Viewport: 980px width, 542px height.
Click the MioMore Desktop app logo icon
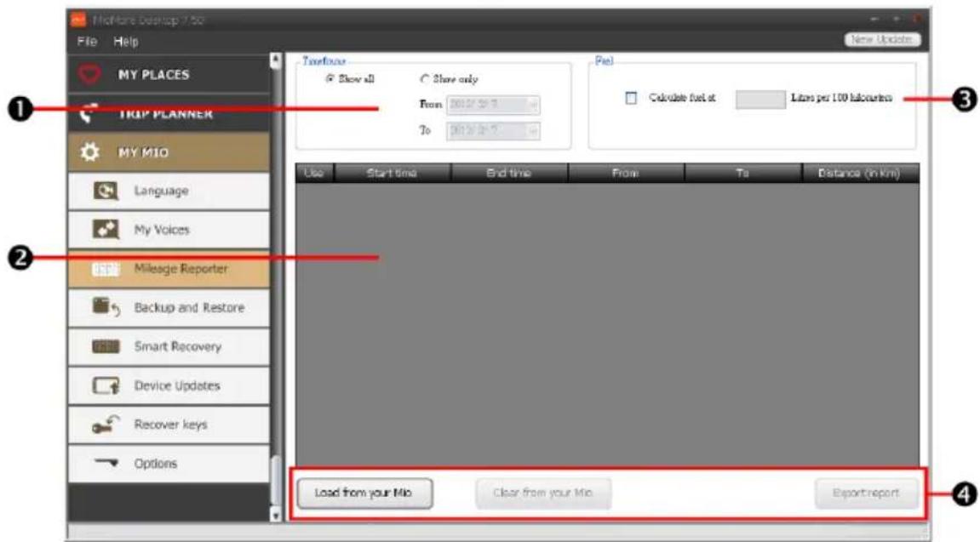78,20
